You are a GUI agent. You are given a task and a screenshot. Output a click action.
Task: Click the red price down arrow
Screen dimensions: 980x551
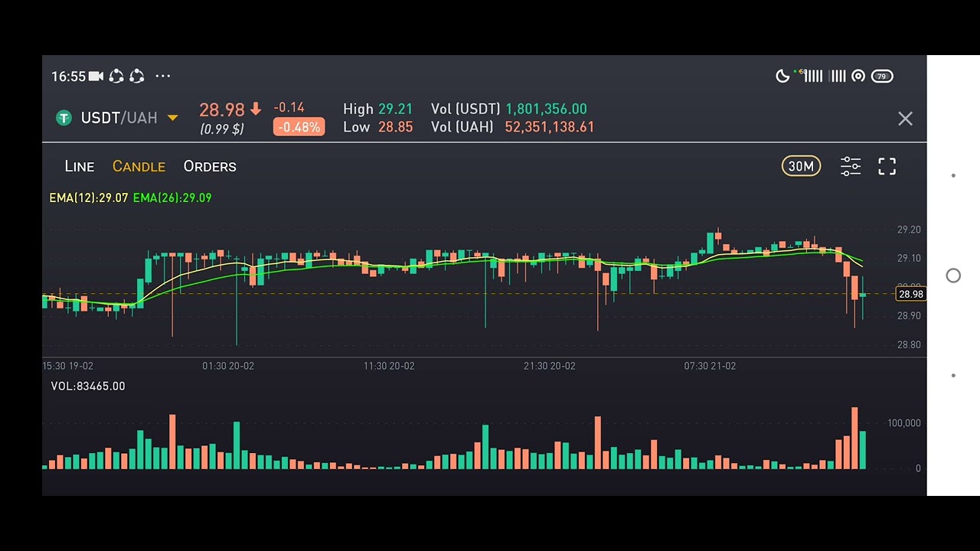(255, 109)
